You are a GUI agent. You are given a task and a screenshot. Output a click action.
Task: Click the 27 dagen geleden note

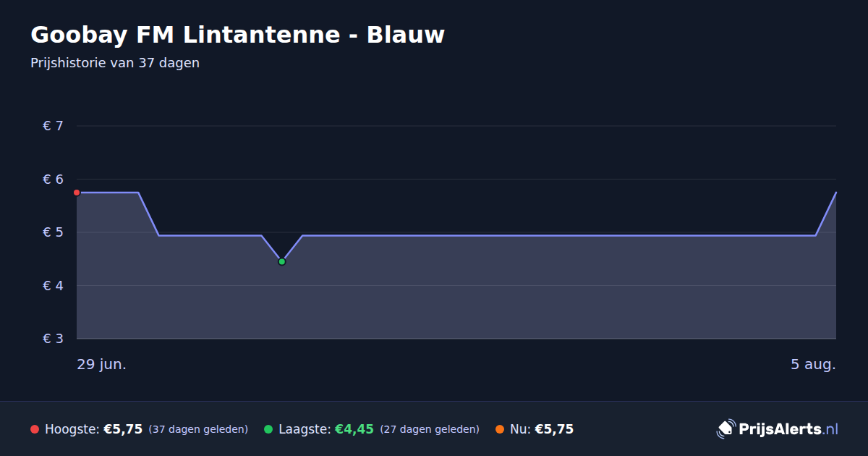click(x=430, y=429)
